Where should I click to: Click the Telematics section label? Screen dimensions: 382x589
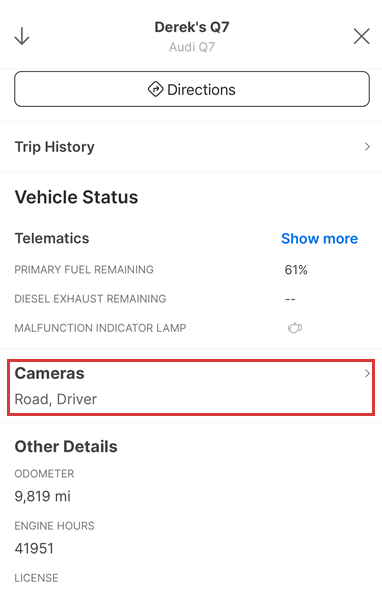click(52, 239)
